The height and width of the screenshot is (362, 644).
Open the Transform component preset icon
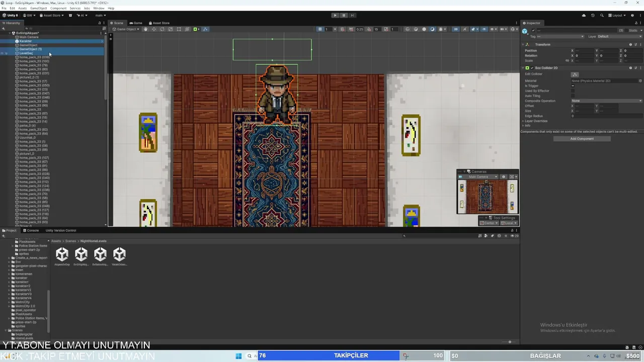click(635, 45)
